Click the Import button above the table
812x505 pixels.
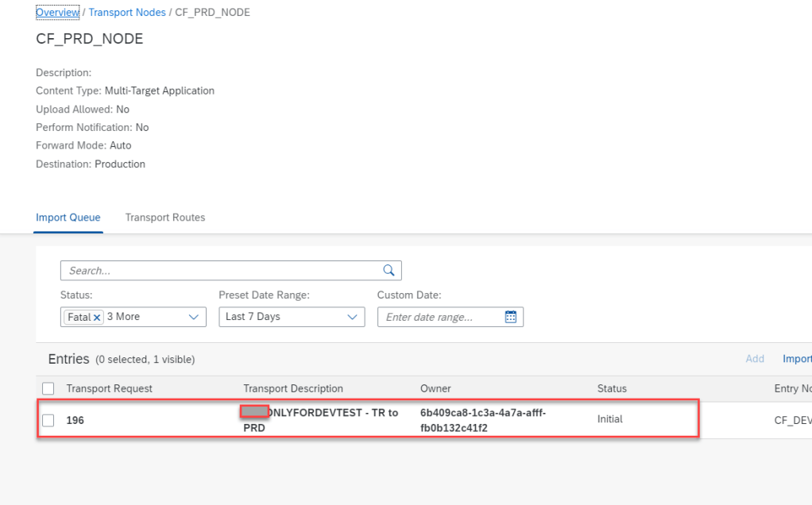796,359
